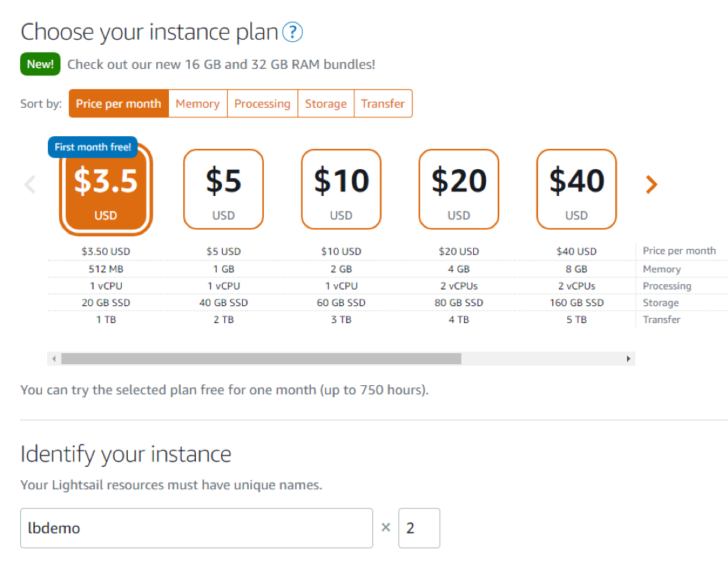Click the scrollbar's right arrow button
The image size is (728, 561).
pos(629,358)
